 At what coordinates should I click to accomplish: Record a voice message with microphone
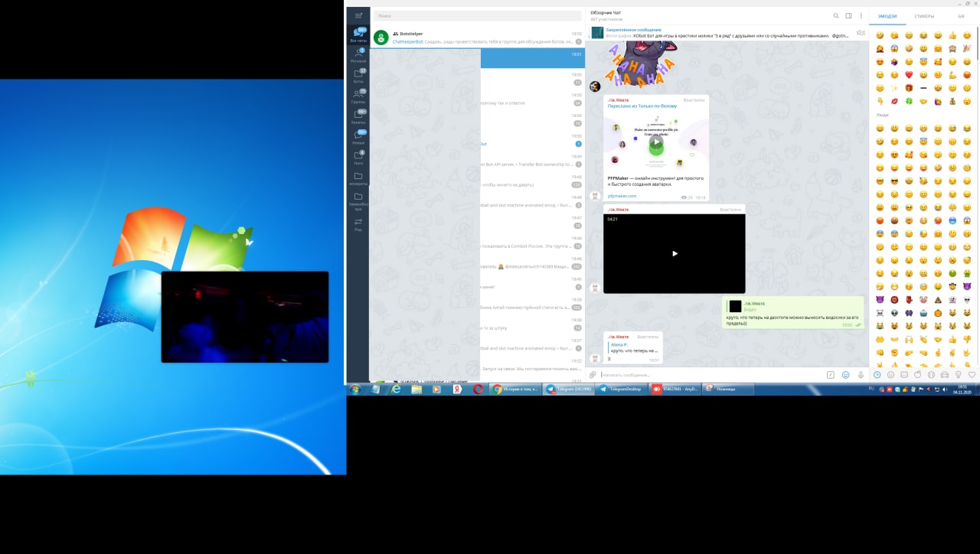pyautogui.click(x=861, y=375)
